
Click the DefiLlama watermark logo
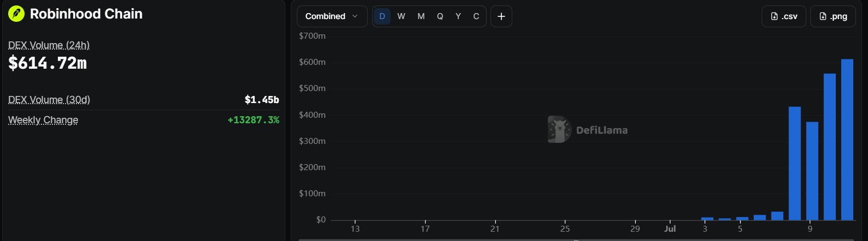click(588, 130)
